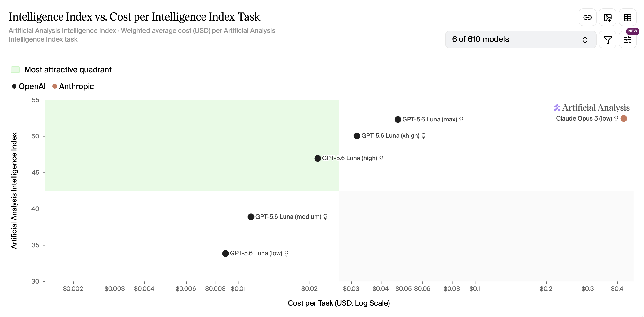Click the up-down chevron in models selector
The height and width of the screenshot is (317, 644).
click(x=585, y=39)
